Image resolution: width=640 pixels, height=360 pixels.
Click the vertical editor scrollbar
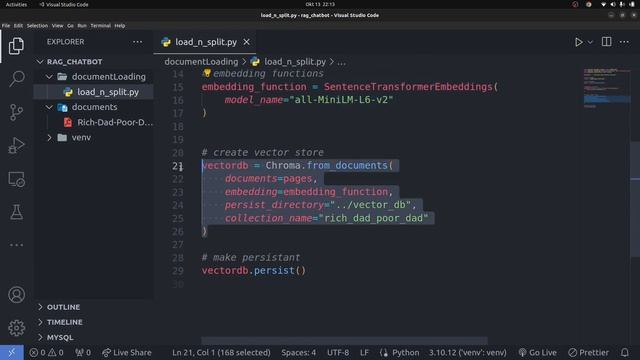coord(635,199)
